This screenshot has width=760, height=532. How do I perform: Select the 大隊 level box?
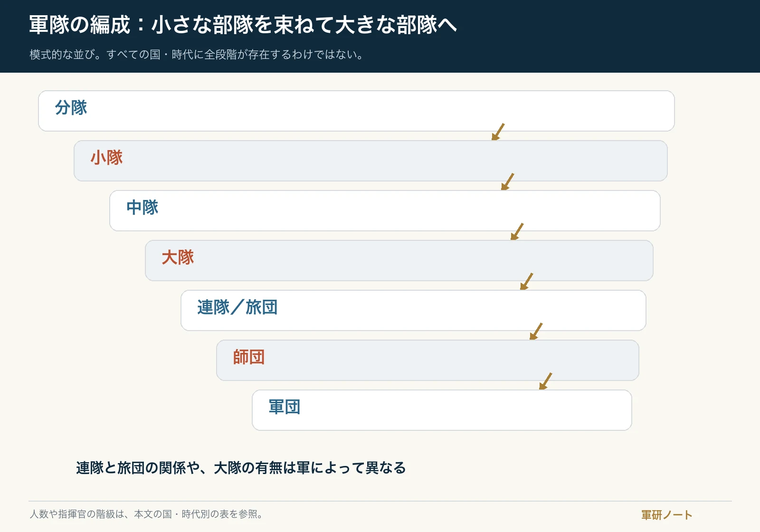[399, 260]
